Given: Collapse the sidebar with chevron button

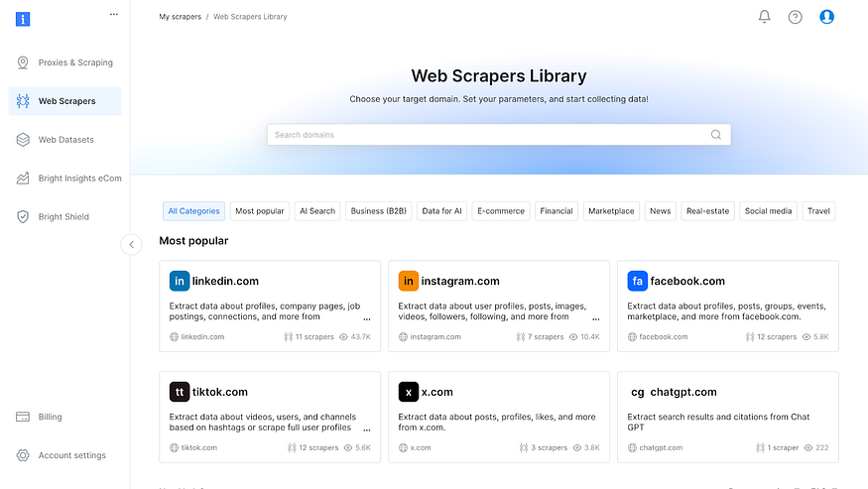Looking at the screenshot, I should coord(131,244).
